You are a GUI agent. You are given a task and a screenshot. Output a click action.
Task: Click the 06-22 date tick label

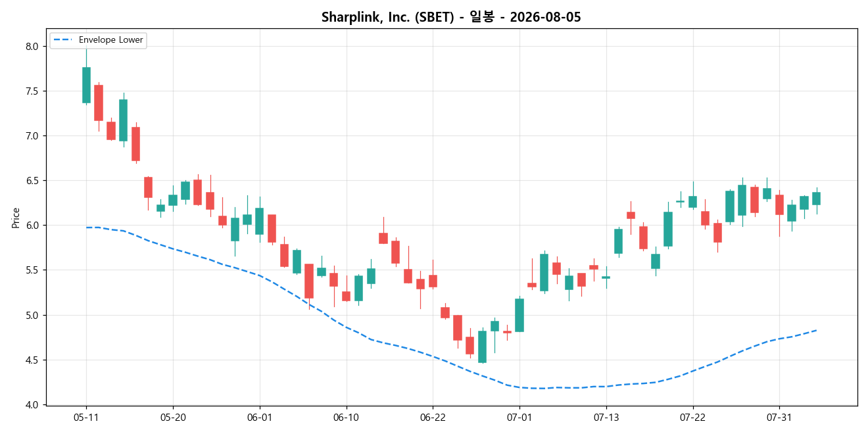433,418
